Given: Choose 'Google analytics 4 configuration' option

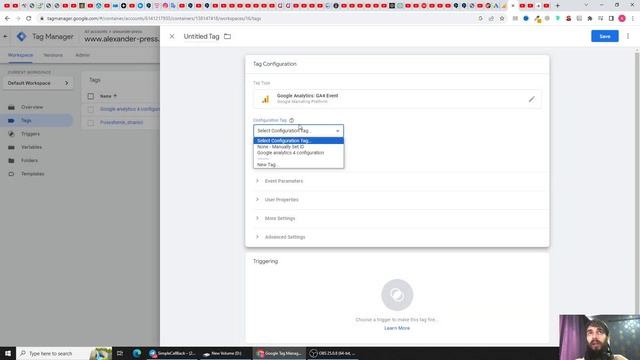Looking at the screenshot, I should click(298, 153).
